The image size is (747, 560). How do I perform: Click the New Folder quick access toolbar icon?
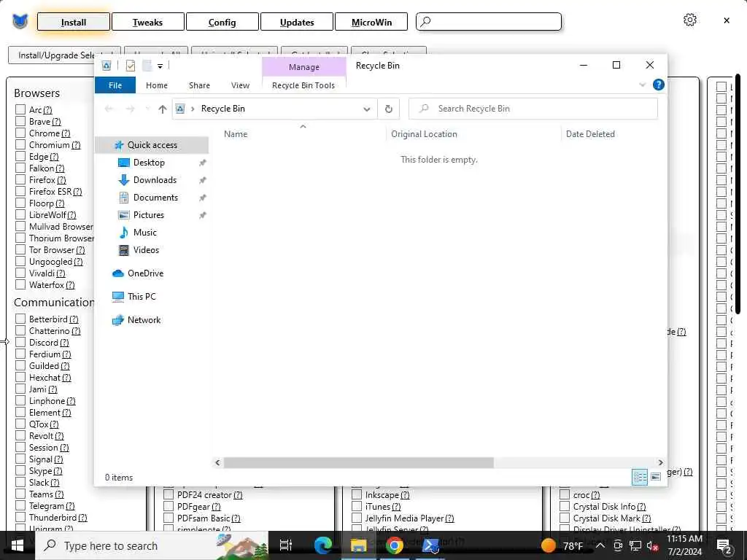(147, 66)
